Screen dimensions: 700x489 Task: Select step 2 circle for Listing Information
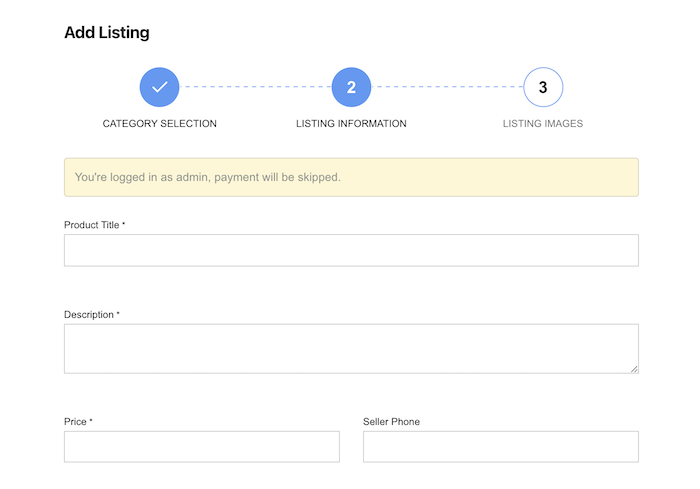[351, 87]
